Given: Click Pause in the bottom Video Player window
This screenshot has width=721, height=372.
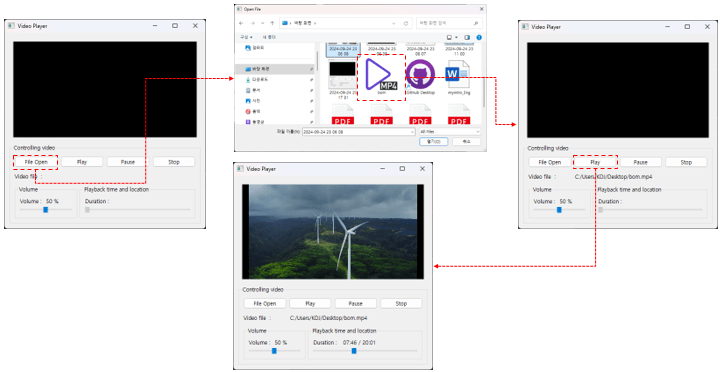Looking at the screenshot, I should 355,303.
